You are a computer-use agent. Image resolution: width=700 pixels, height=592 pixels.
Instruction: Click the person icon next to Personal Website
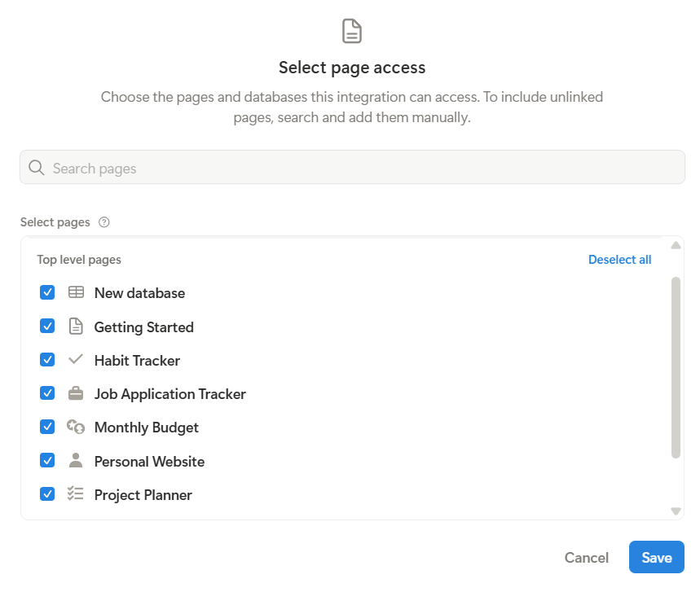76,461
